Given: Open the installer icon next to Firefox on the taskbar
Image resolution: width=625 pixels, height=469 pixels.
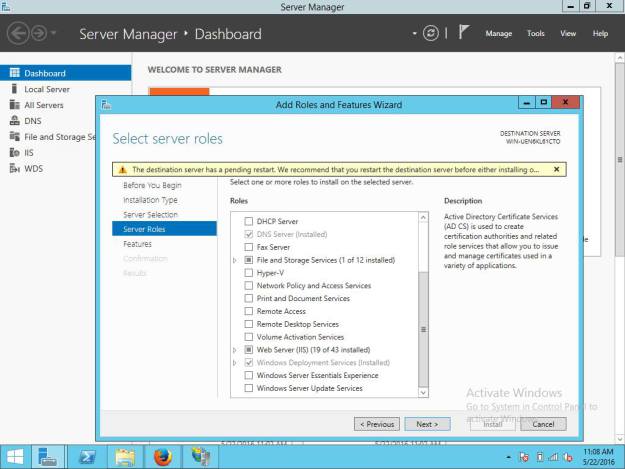Looking at the screenshot, I should pos(200,457).
